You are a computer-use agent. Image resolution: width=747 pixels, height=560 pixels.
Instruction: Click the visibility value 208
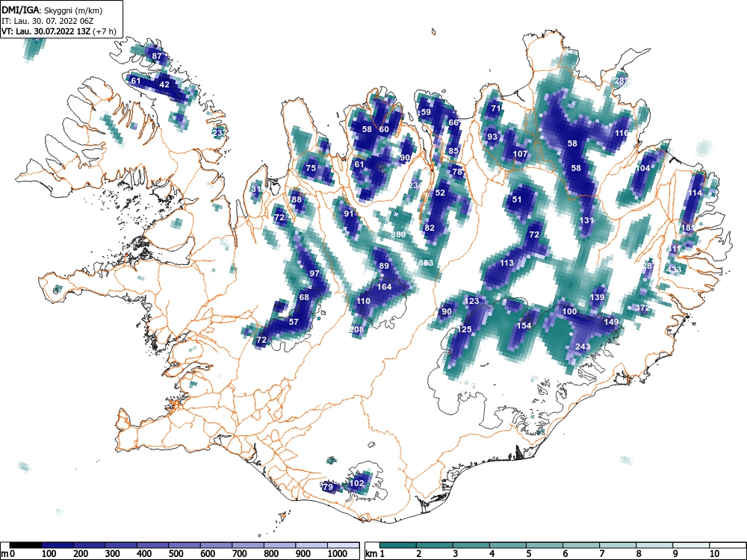[x=356, y=329]
